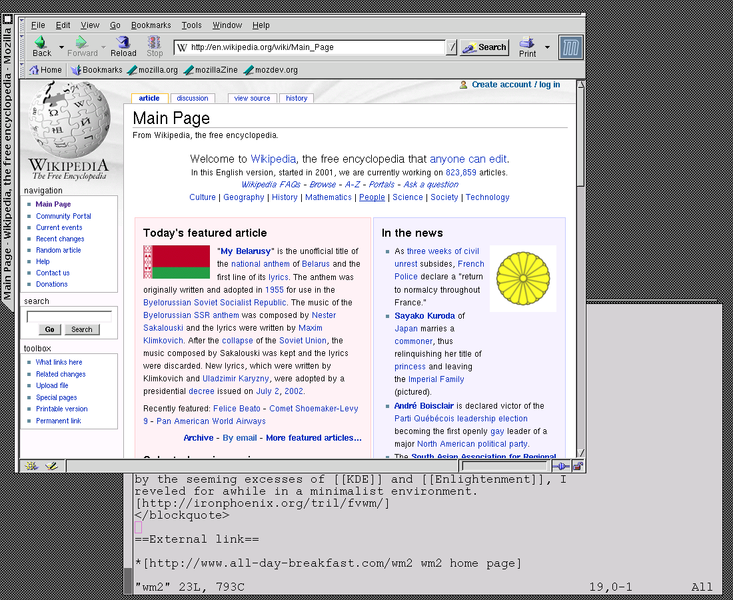733x600 pixels.
Task: Open the Printable version toolbox link
Action: pyautogui.click(x=62, y=409)
